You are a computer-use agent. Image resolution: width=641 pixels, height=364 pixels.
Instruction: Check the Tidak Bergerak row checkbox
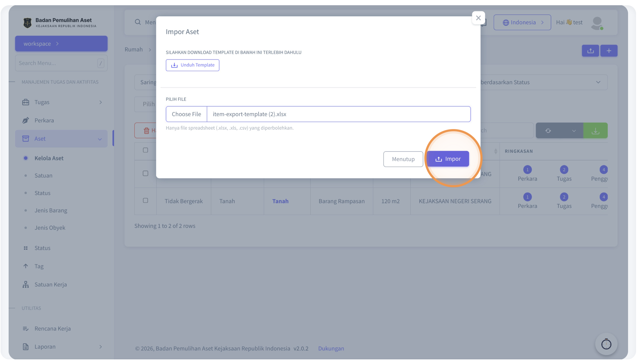point(145,200)
